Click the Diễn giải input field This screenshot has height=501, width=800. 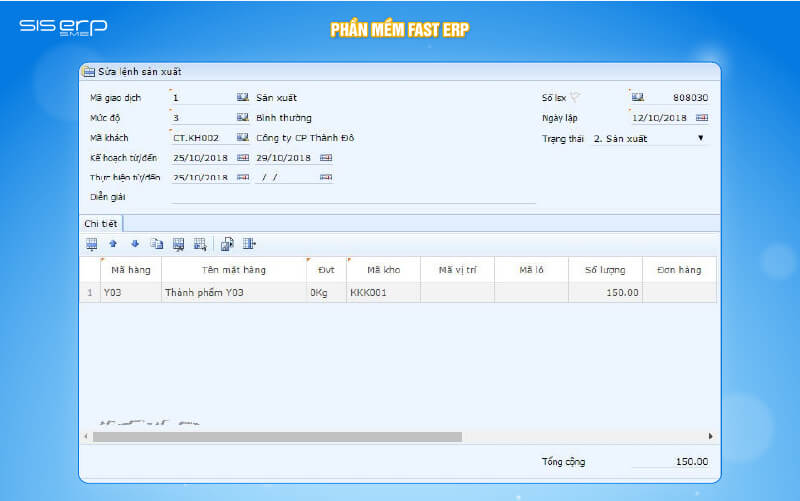(x=354, y=197)
